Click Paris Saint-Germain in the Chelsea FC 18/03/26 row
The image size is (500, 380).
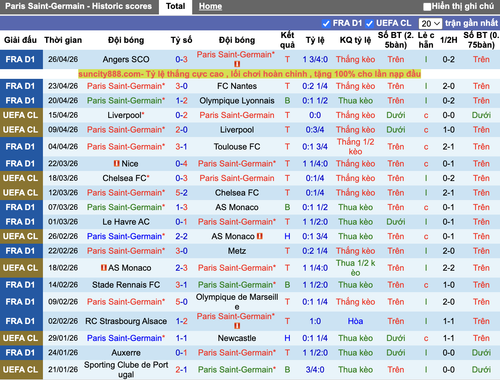tap(237, 178)
